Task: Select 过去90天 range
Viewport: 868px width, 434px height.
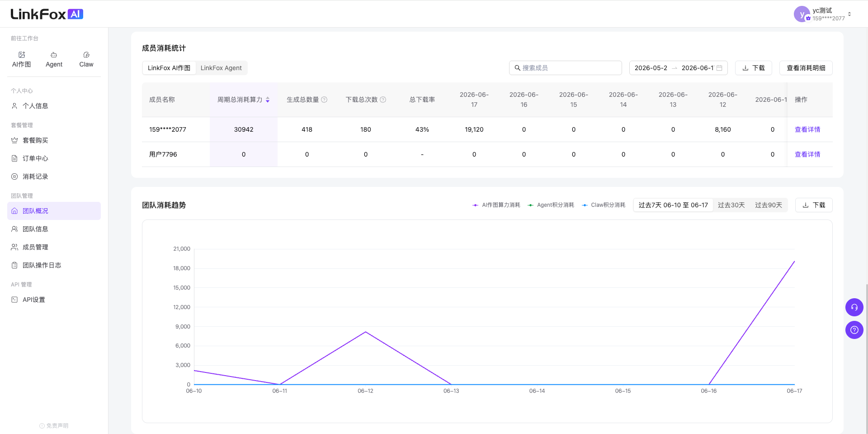Action: [768, 205]
